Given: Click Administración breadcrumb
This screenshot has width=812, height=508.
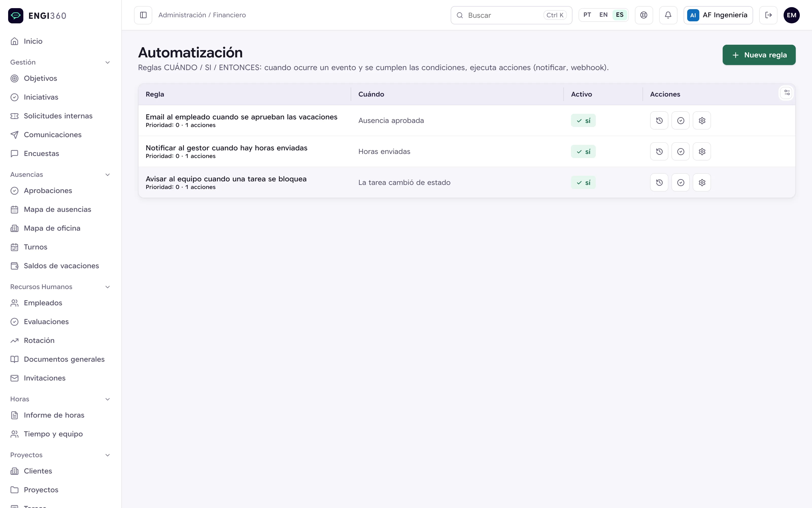Looking at the screenshot, I should [x=182, y=15].
